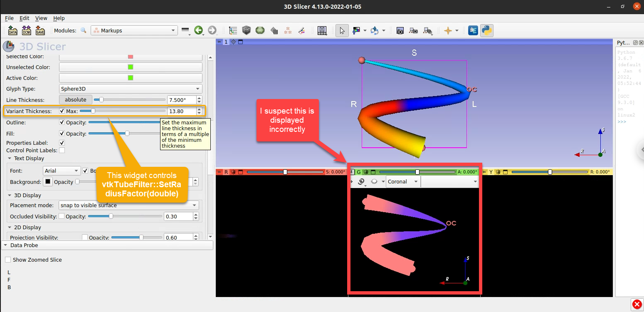
Task: Open scene views restore icon
Action: (x=427, y=30)
